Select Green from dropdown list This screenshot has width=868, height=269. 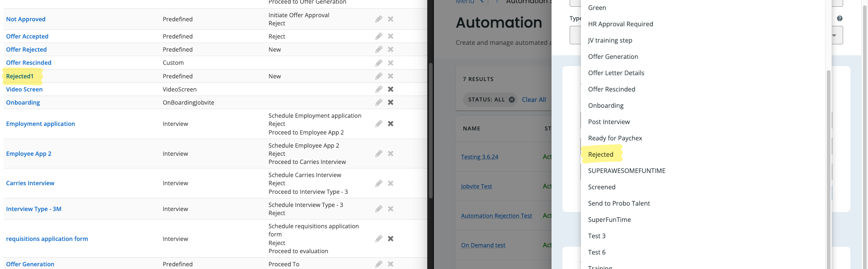(597, 8)
